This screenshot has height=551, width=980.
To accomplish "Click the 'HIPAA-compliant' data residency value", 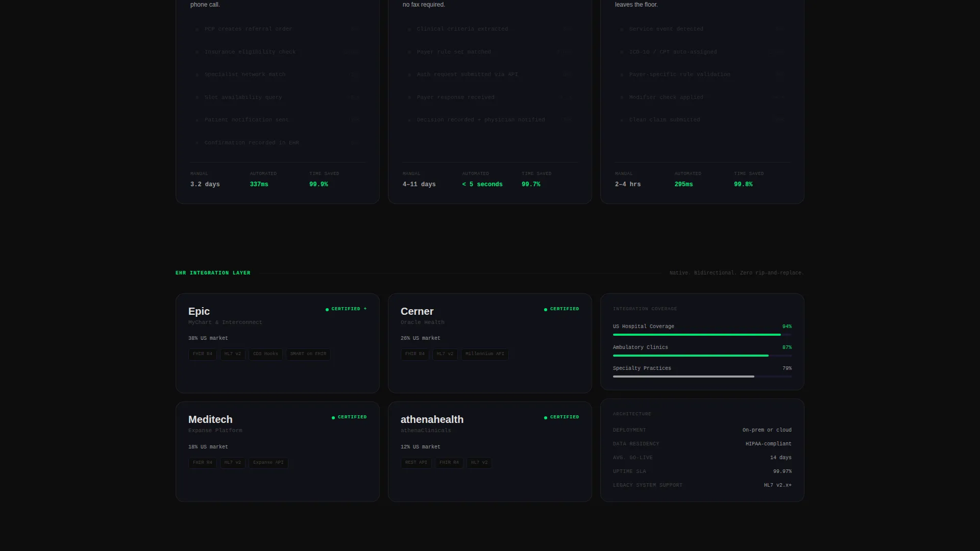I will [769, 444].
